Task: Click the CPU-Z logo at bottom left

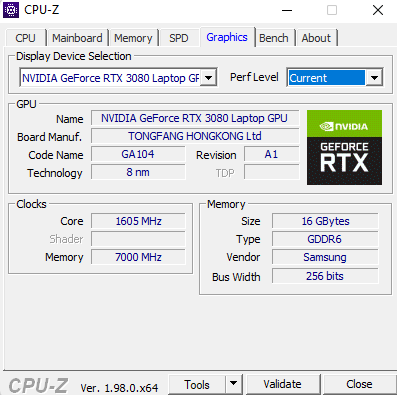Action: (38, 386)
